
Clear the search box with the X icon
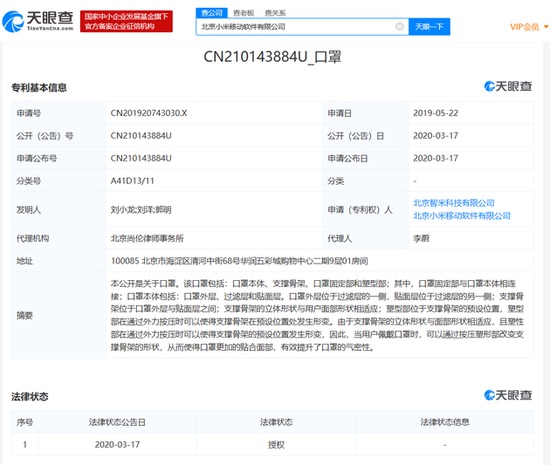[x=399, y=26]
